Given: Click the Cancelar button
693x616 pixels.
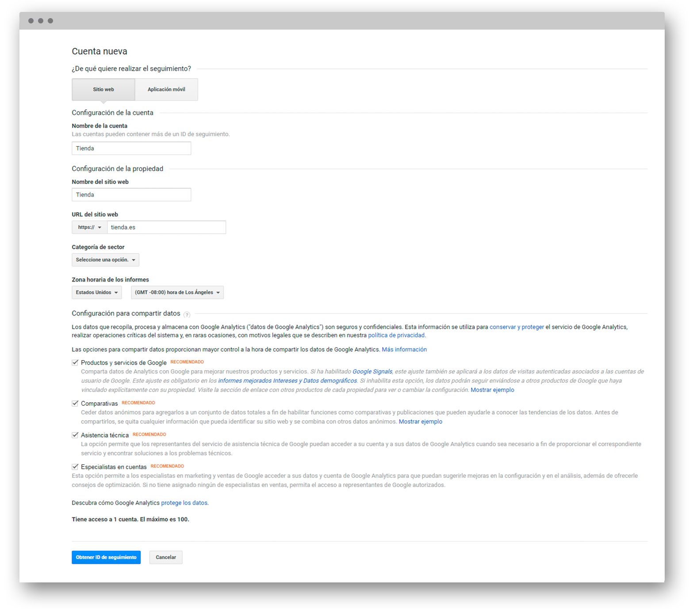Looking at the screenshot, I should [x=166, y=557].
